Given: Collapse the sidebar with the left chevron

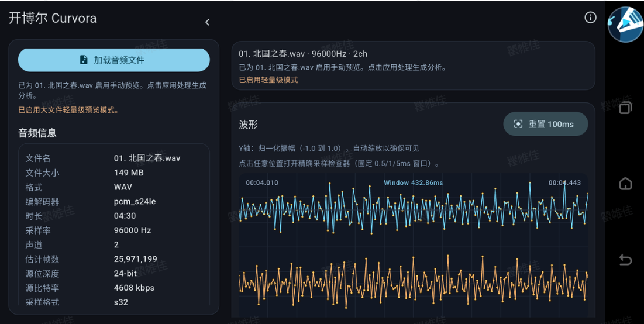Looking at the screenshot, I should click(208, 22).
